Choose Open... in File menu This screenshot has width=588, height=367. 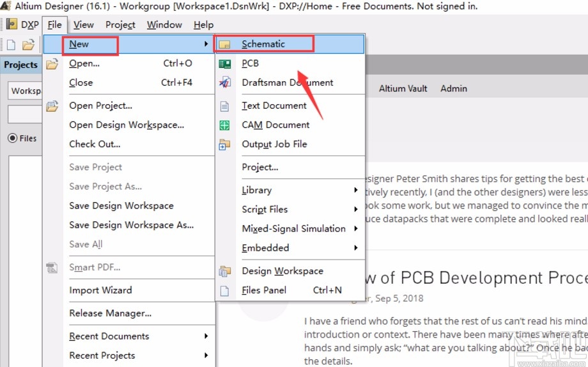[x=128, y=63]
